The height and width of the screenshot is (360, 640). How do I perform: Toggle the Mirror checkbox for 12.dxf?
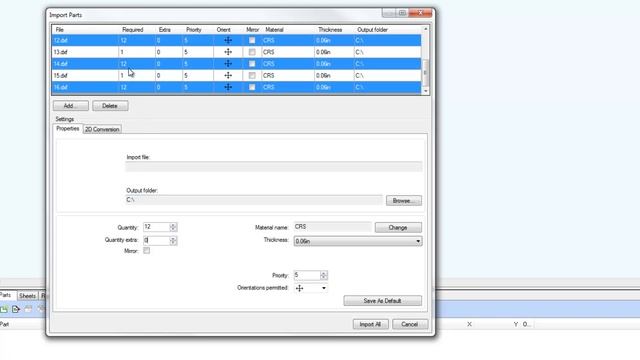click(x=252, y=40)
